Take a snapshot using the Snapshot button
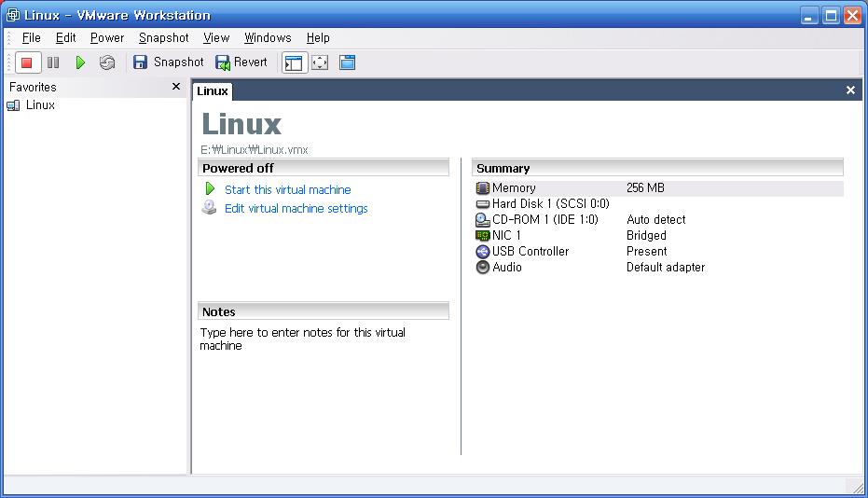This screenshot has height=498, width=868. click(168, 62)
